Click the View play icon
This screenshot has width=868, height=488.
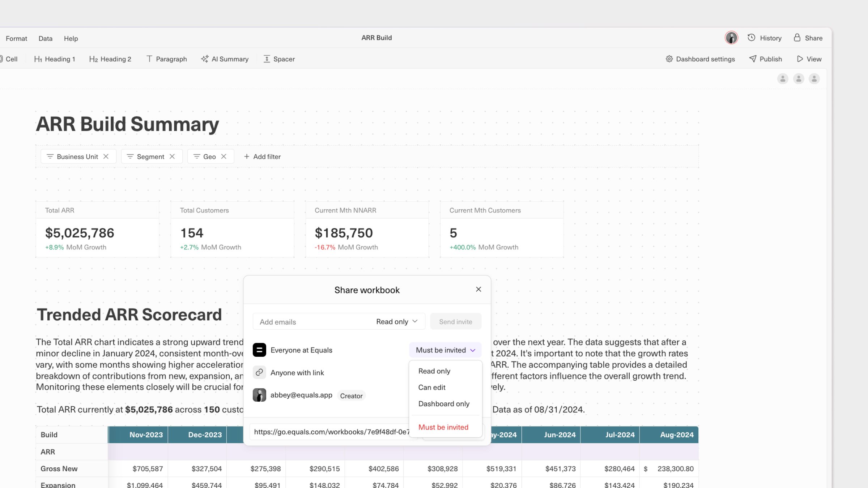pos(800,59)
